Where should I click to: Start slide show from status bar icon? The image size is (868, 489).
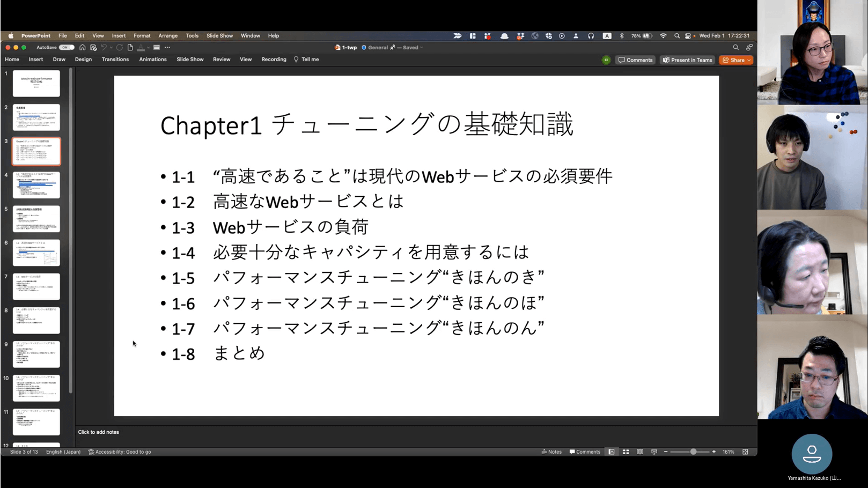click(x=654, y=452)
